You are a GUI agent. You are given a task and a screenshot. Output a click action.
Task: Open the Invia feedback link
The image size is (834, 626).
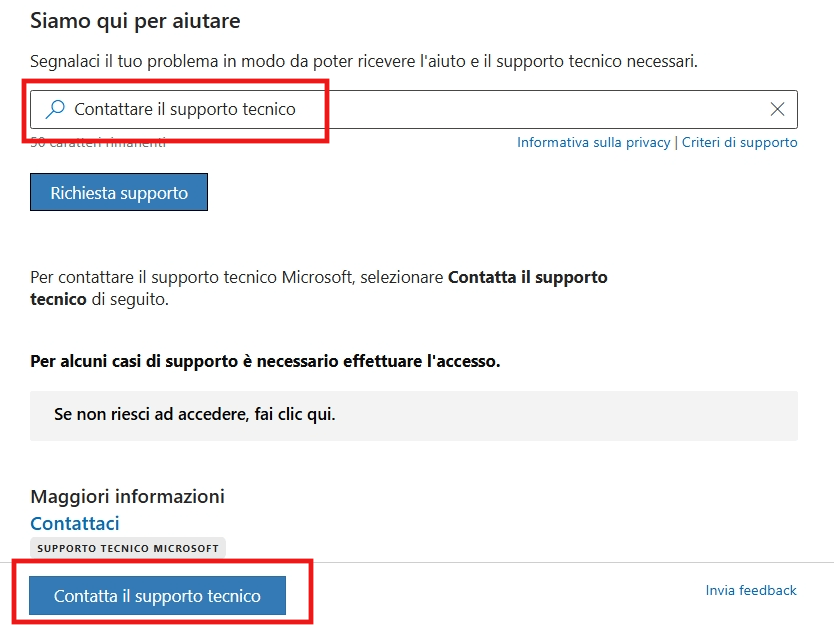[x=751, y=590]
